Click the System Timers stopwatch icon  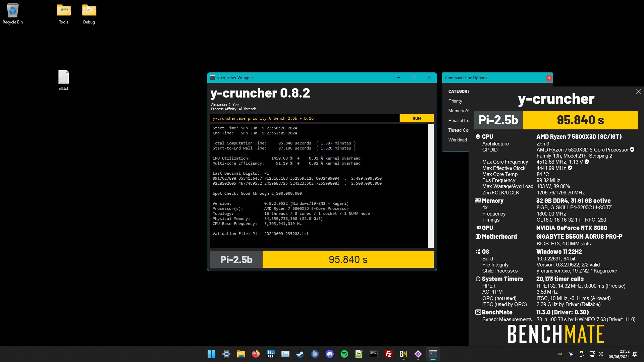(x=478, y=279)
